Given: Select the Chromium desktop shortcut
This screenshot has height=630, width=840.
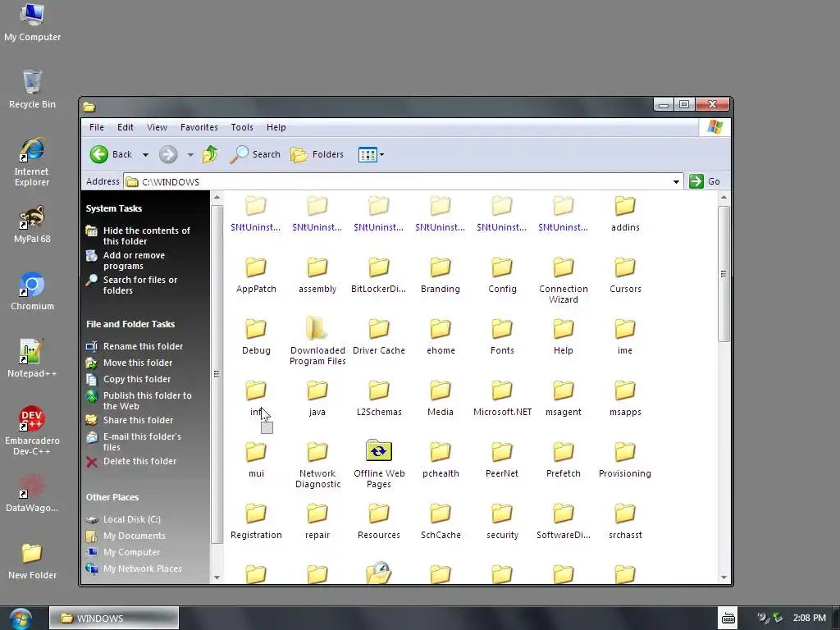Looking at the screenshot, I should click(32, 291).
